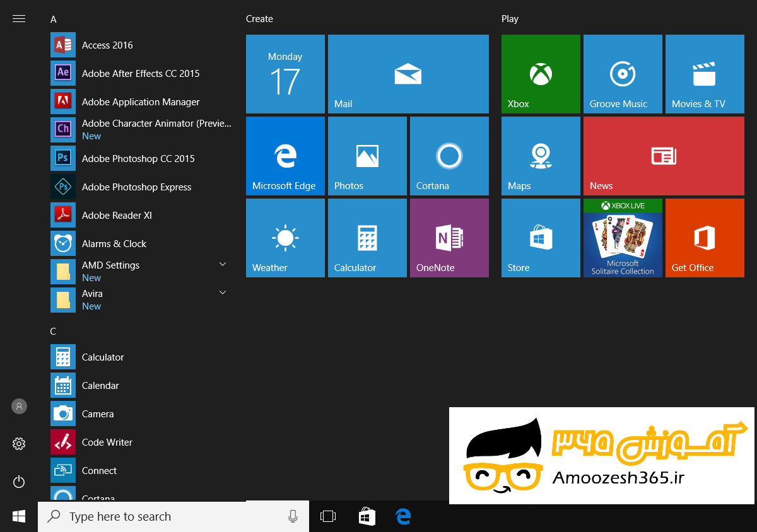Image resolution: width=757 pixels, height=532 pixels.
Task: Open the user account icon in Start
Action: pos(19,407)
